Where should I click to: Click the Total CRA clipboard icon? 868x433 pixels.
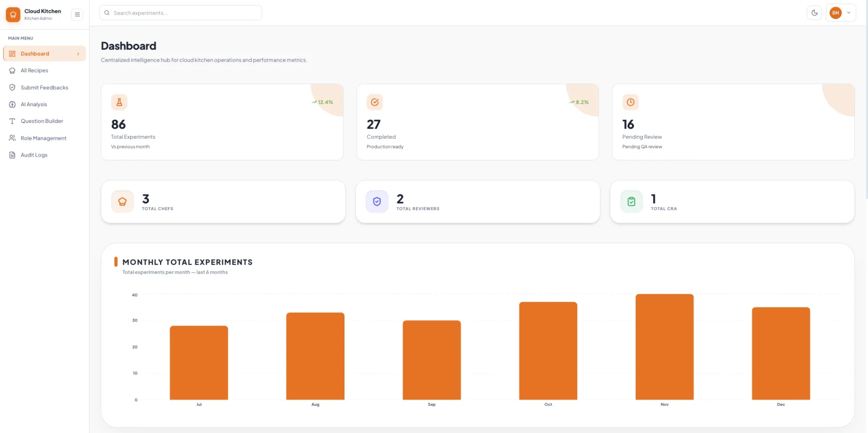631,202
